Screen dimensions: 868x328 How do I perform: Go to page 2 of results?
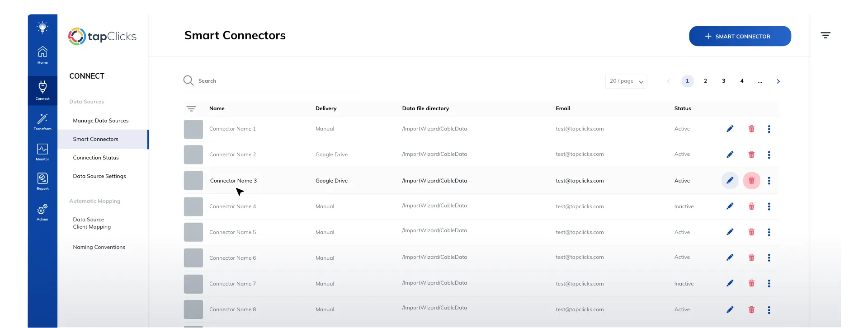click(x=705, y=81)
